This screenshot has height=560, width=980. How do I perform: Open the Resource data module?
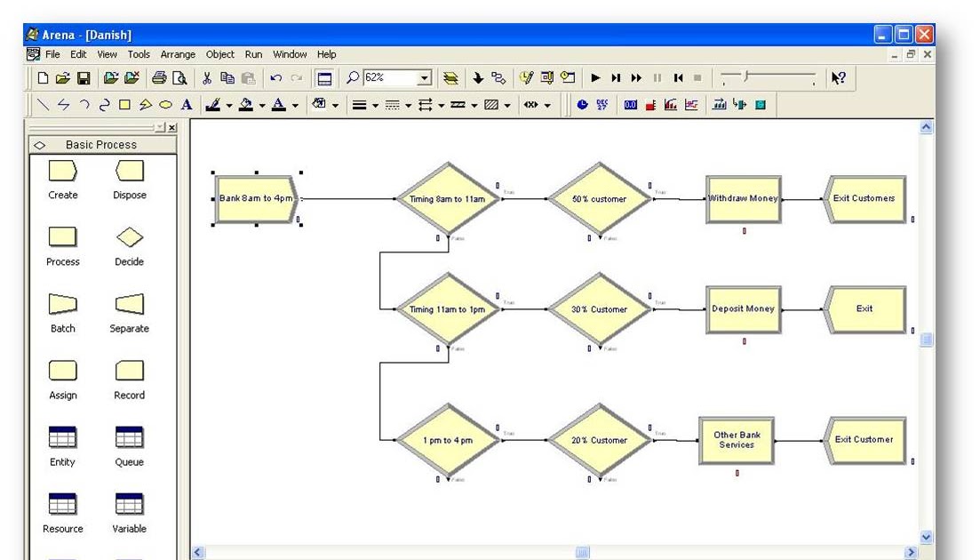[62, 505]
